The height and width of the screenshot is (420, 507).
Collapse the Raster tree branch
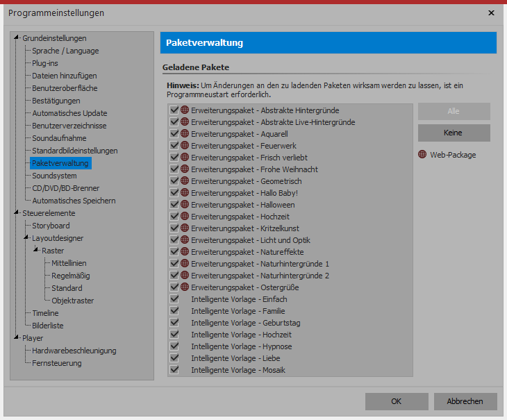tap(36, 251)
